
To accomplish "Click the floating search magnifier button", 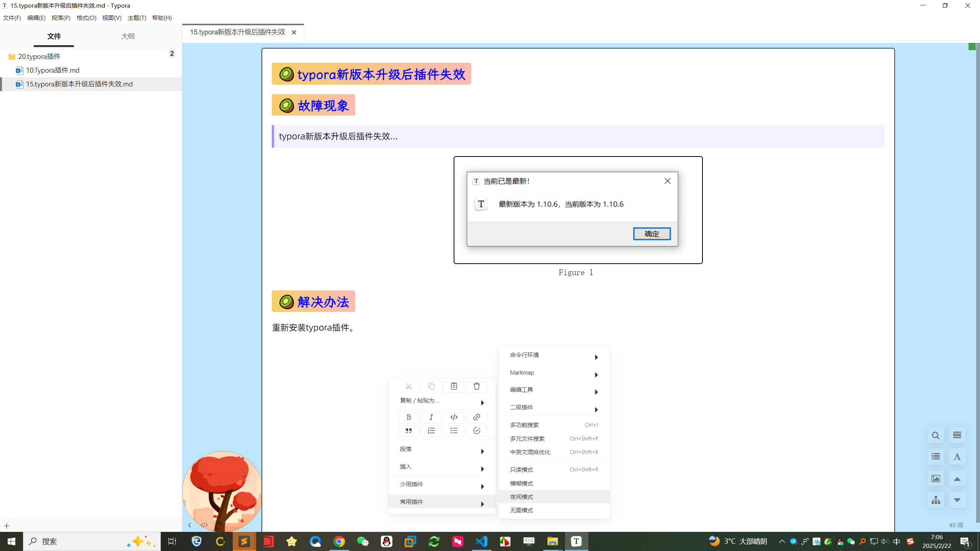I will point(936,435).
